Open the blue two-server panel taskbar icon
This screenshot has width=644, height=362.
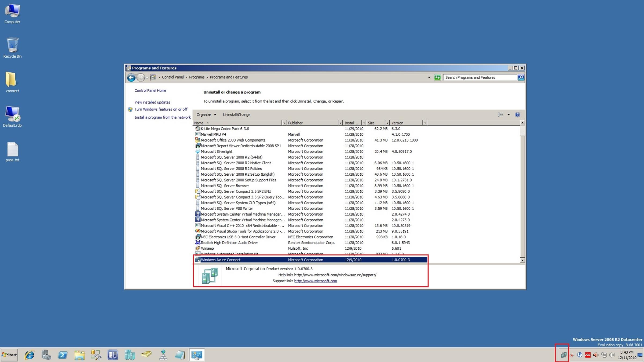[113, 355]
